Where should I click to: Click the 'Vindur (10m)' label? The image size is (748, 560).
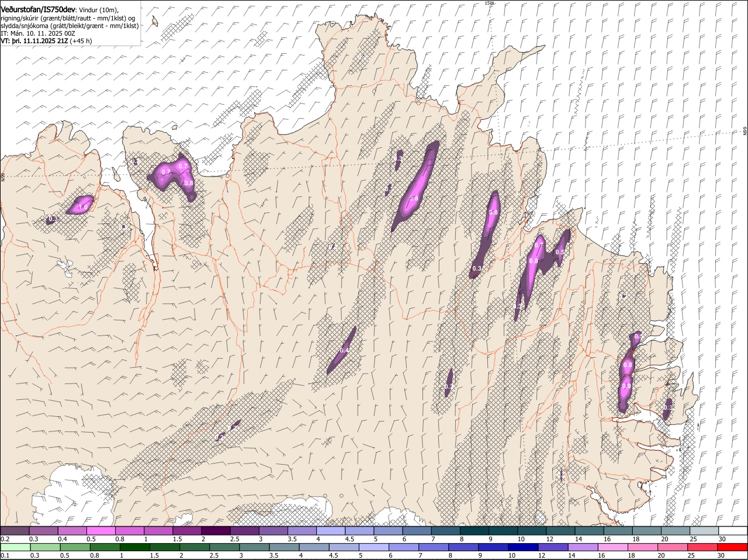tap(99, 10)
